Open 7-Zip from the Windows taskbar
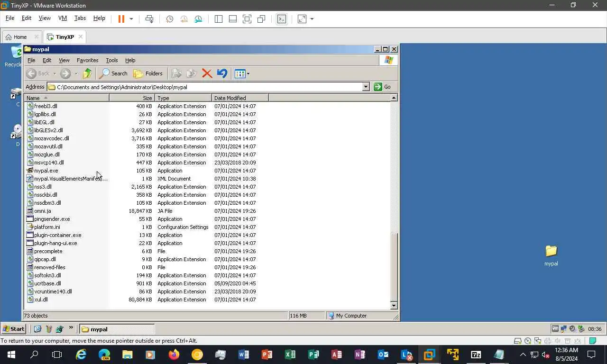 click(476, 355)
